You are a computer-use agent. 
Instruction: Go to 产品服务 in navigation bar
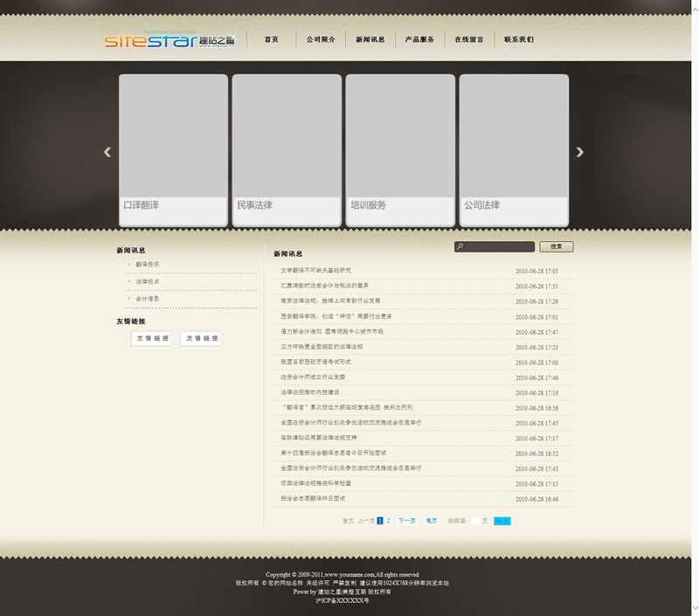point(419,39)
